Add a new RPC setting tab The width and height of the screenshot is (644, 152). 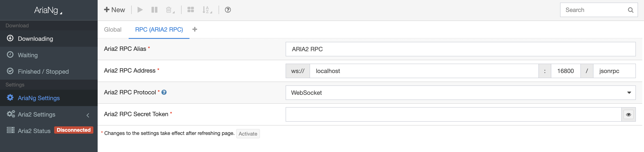tap(195, 29)
